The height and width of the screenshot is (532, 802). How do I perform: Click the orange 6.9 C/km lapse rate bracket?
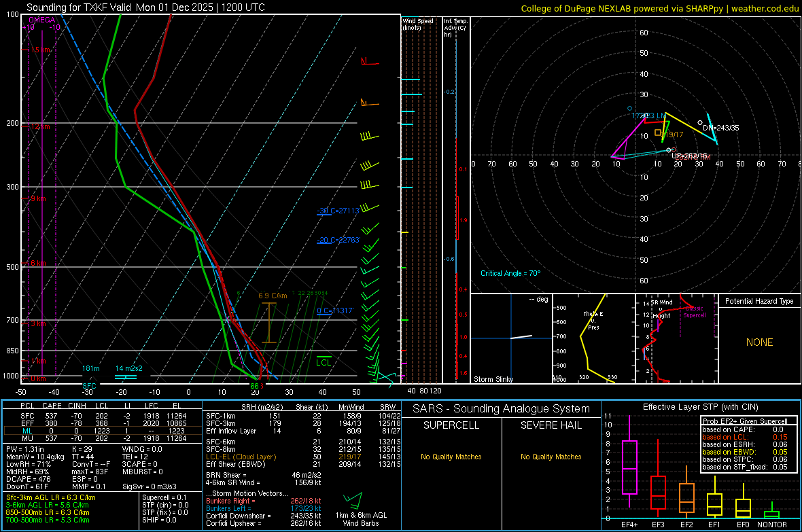[269, 323]
